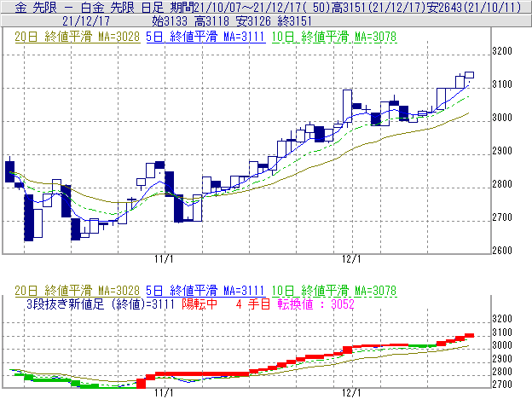Click the 3100 price label on upper chart axis
The width and height of the screenshot is (532, 405).
pos(502,84)
